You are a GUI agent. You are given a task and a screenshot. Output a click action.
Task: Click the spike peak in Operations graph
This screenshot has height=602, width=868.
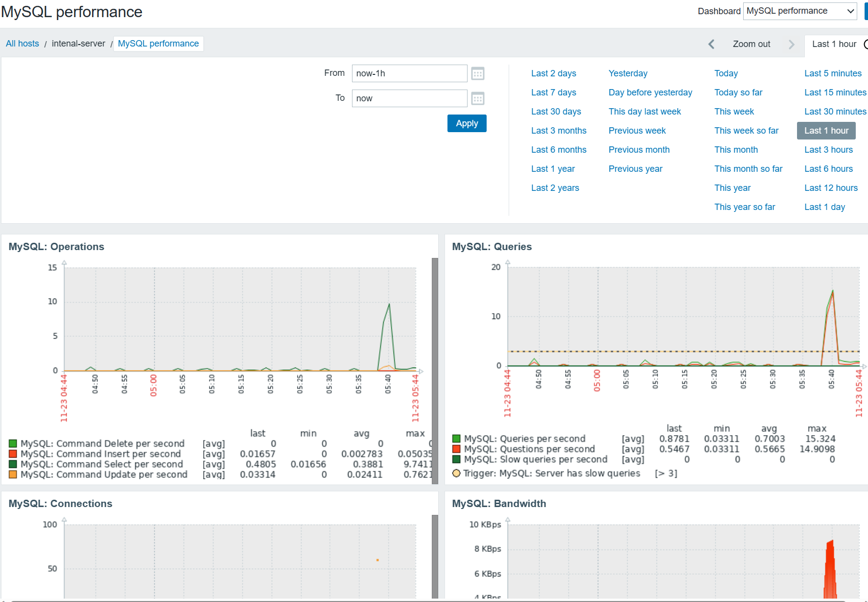coord(389,304)
